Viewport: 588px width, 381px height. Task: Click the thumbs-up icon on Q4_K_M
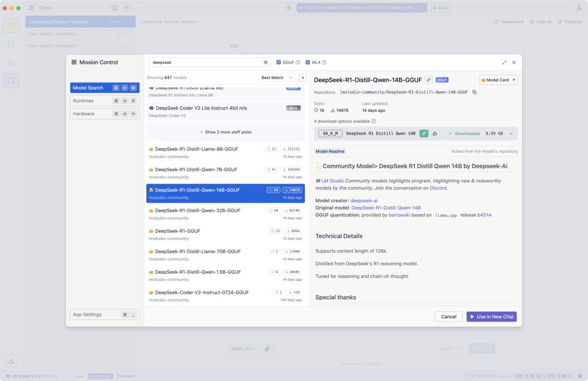[435, 134]
